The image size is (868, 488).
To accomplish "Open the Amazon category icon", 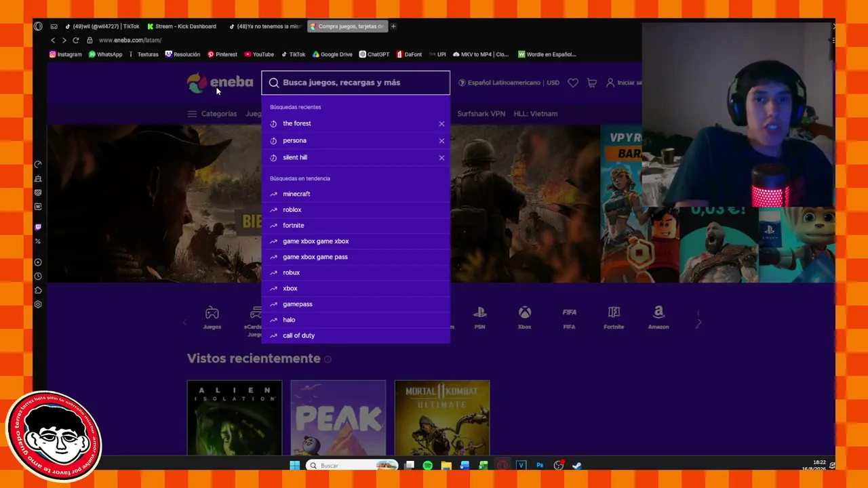I will click(658, 312).
